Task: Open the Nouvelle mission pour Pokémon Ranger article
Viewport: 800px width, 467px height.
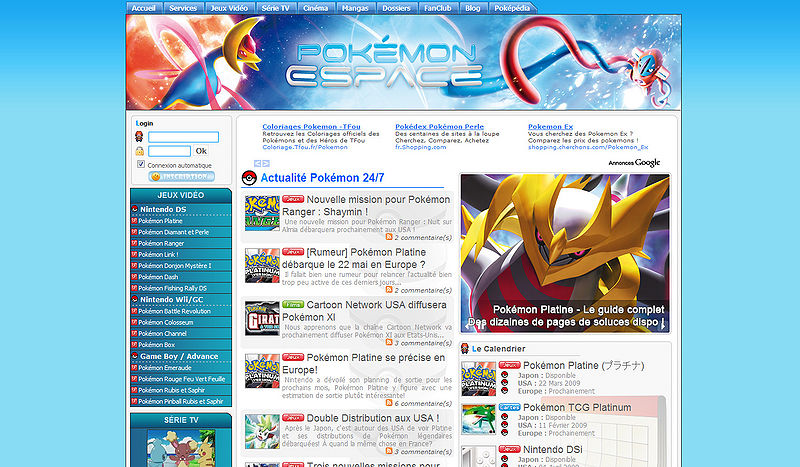Action: click(x=366, y=206)
